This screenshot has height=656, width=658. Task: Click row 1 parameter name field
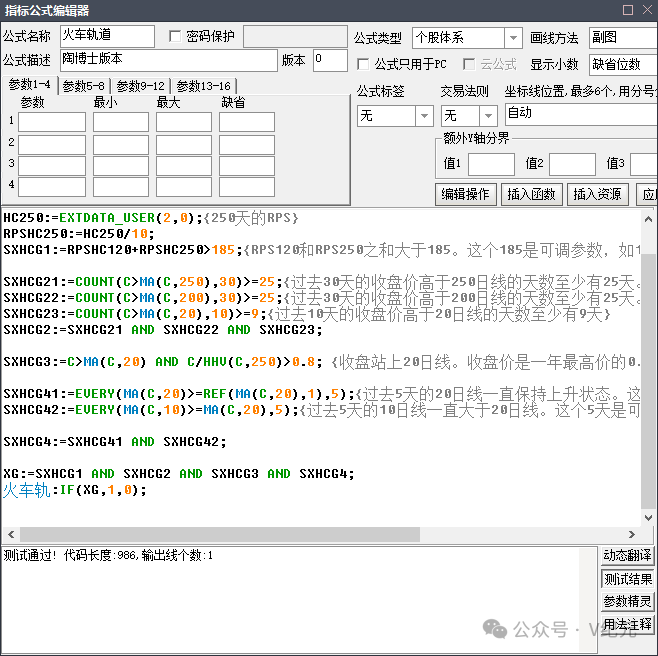click(x=52, y=122)
